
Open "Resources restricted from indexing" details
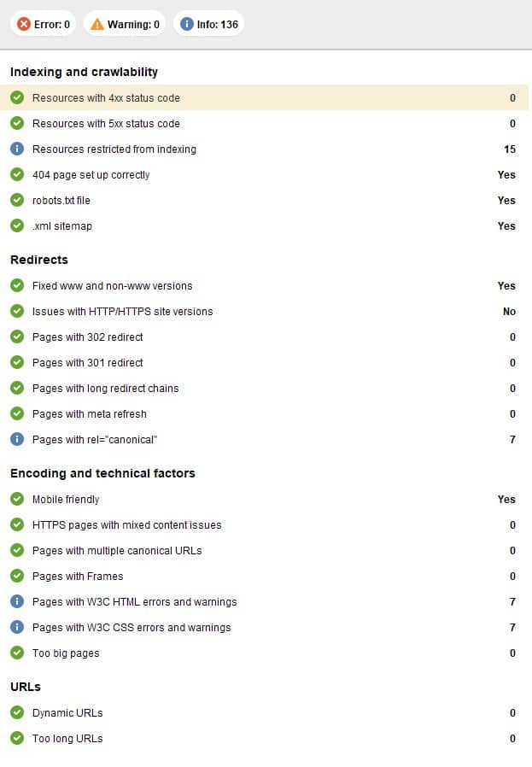(x=114, y=149)
